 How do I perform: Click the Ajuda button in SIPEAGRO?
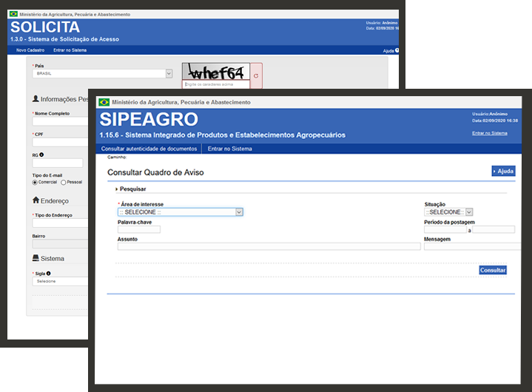pyautogui.click(x=503, y=172)
